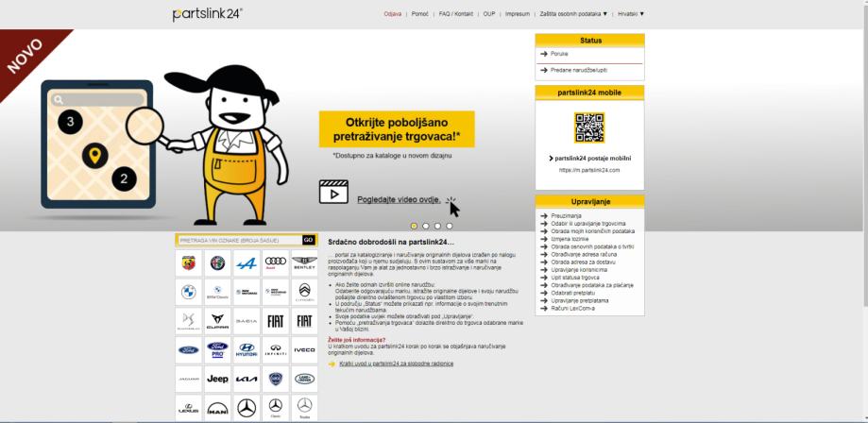The height and width of the screenshot is (423, 868).
Task: Select the round BMW logo tile
Action: tap(189, 293)
